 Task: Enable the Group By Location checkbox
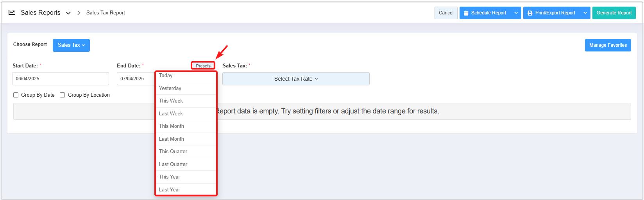pos(62,95)
